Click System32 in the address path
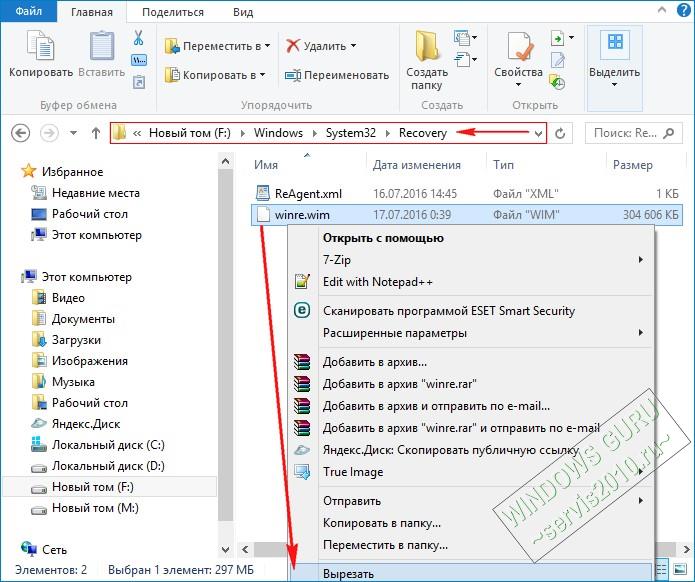 (351, 133)
